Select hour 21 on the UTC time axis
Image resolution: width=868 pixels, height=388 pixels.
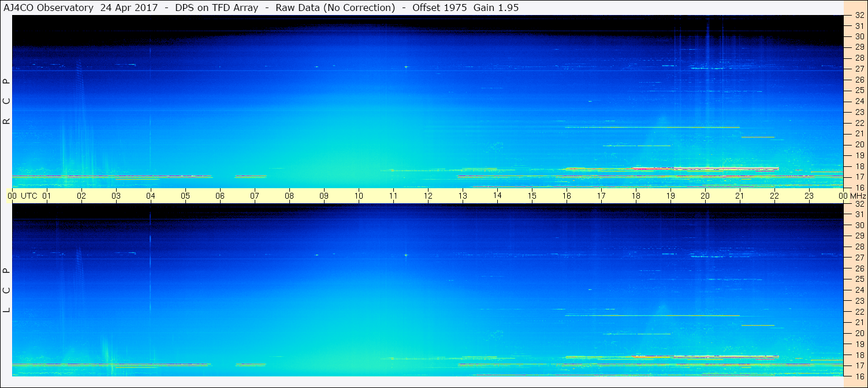pos(740,196)
